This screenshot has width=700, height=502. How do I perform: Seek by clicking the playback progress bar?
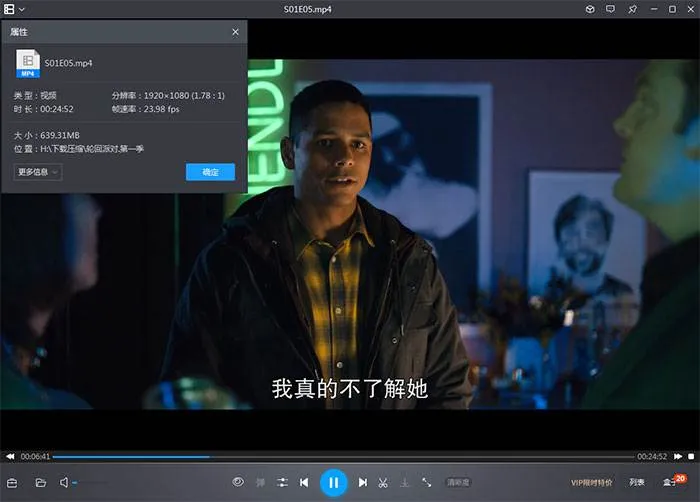(x=343, y=457)
